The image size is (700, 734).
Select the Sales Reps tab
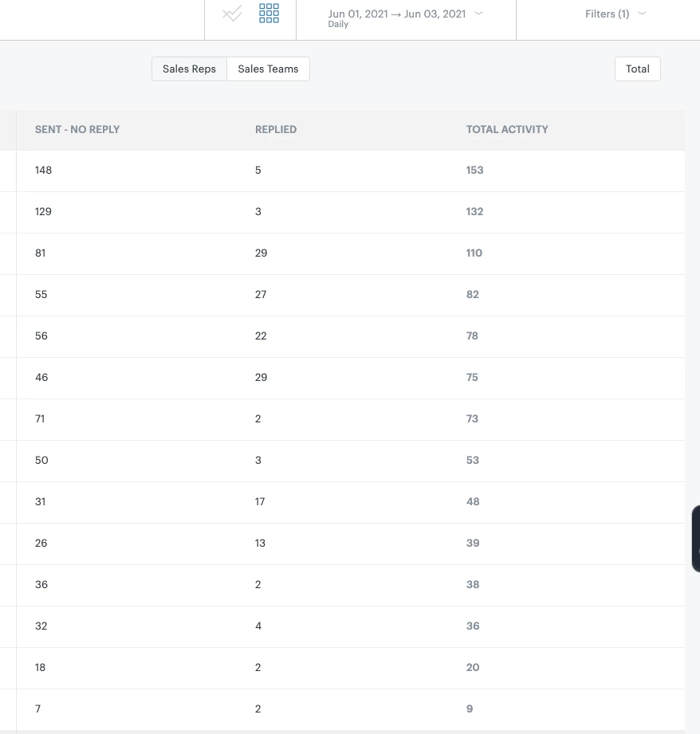(x=189, y=69)
